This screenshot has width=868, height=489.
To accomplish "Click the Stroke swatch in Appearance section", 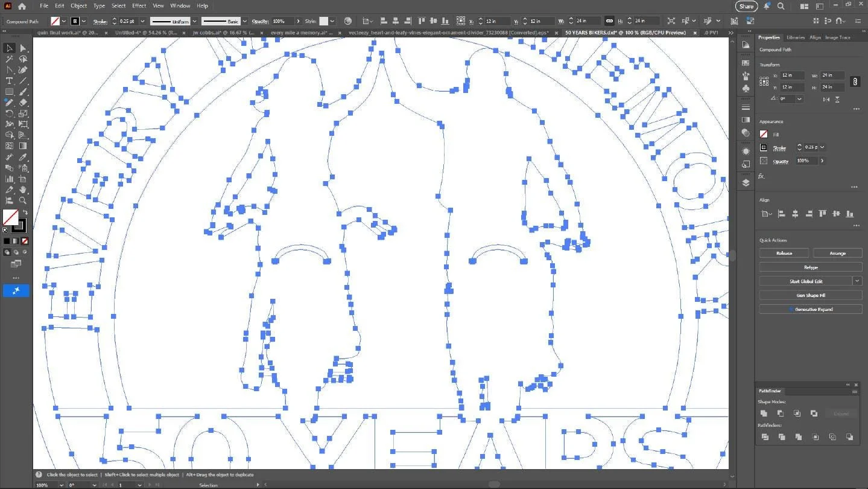I will tap(764, 147).
